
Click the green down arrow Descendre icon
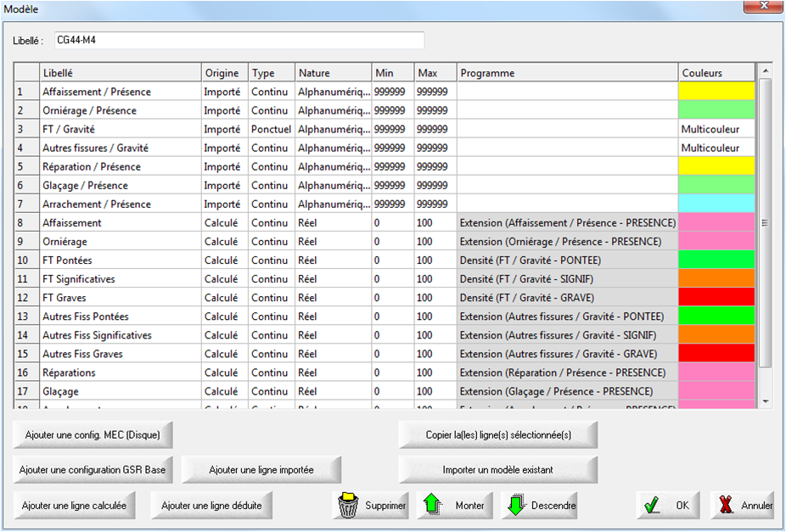515,505
